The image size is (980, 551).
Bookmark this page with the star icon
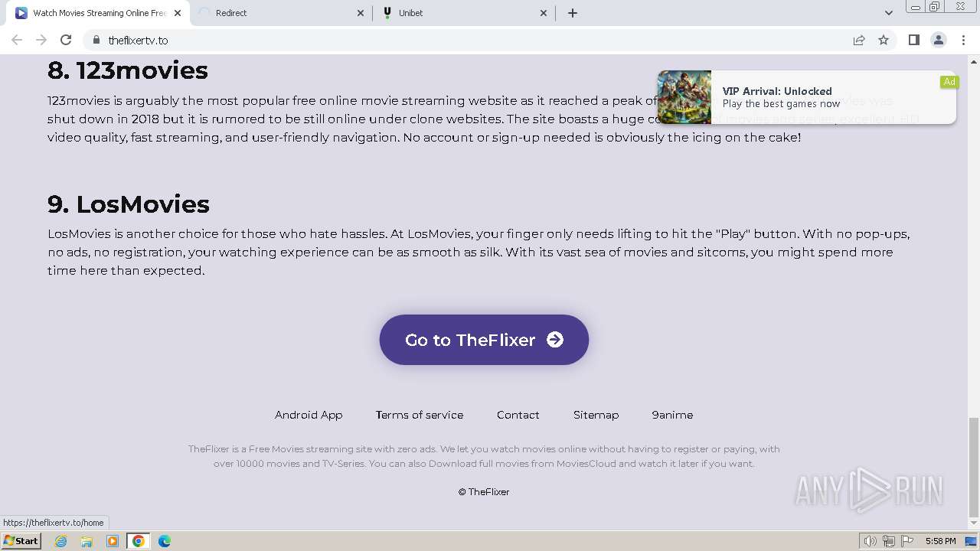coord(884,40)
